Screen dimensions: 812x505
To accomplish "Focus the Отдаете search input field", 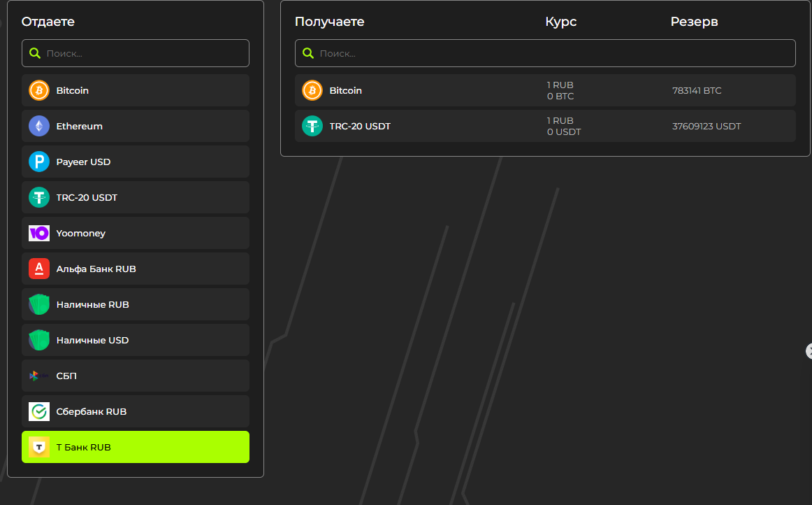I will [x=143, y=53].
